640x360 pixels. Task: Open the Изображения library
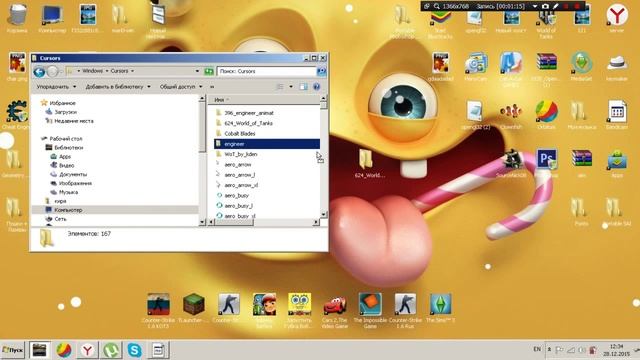(x=75, y=183)
